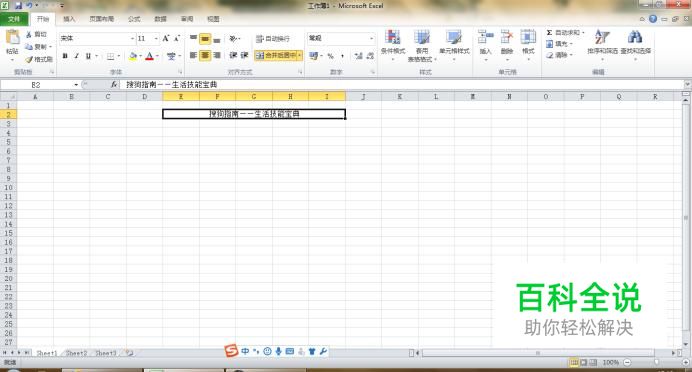This screenshot has width=692, height=372.
Task: Switch to the Insert (插入) ribbon tab
Action: (x=69, y=19)
